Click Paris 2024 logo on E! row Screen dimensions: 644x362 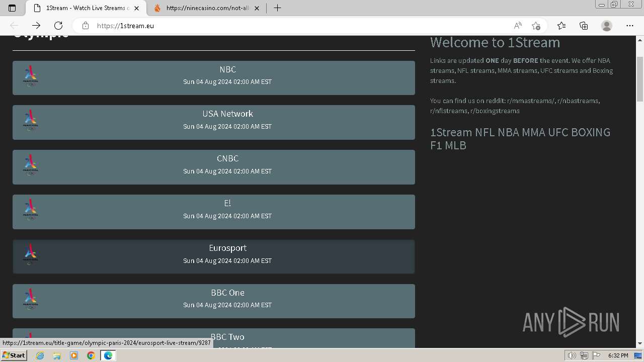(x=30, y=210)
